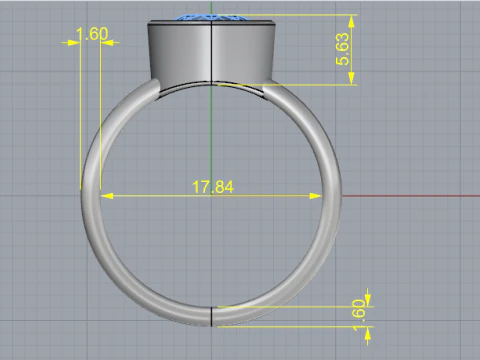Select the cylindrical bezel setting of the ring
This screenshot has height=360, width=480.
point(211,54)
